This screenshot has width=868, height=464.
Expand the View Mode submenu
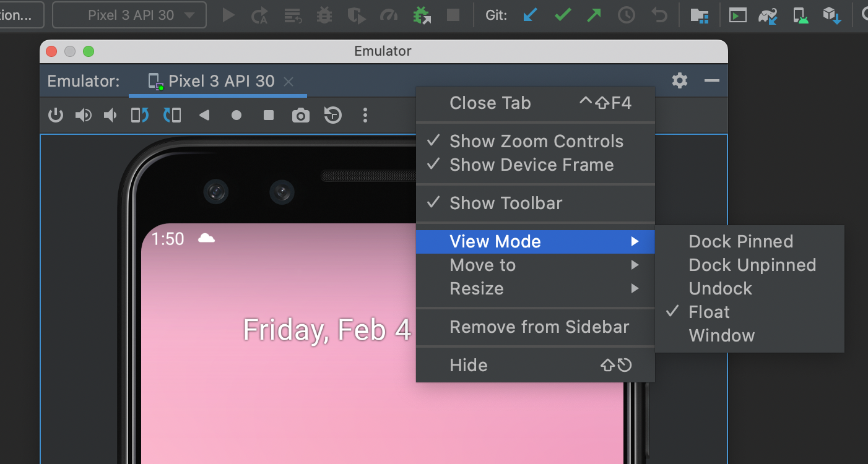pyautogui.click(x=536, y=241)
